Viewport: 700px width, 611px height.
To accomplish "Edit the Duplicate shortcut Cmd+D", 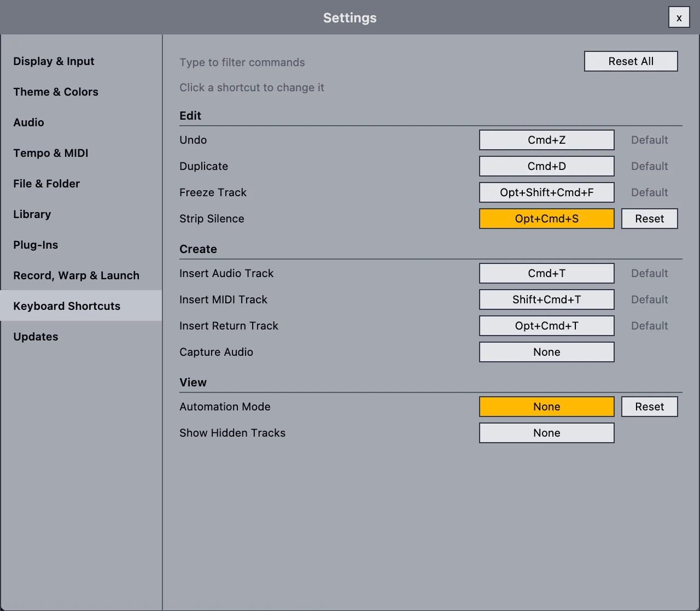I will click(x=547, y=166).
